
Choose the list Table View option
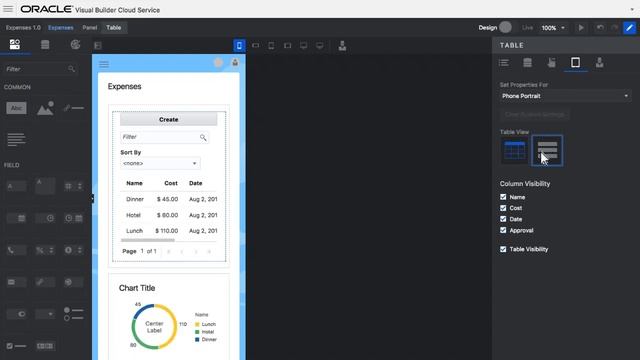point(547,151)
